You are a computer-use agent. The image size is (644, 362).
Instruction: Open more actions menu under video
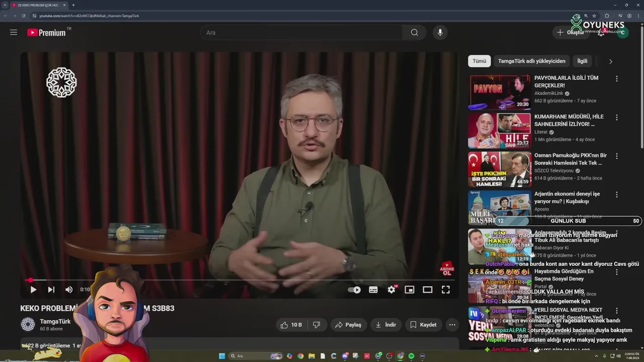pyautogui.click(x=452, y=325)
